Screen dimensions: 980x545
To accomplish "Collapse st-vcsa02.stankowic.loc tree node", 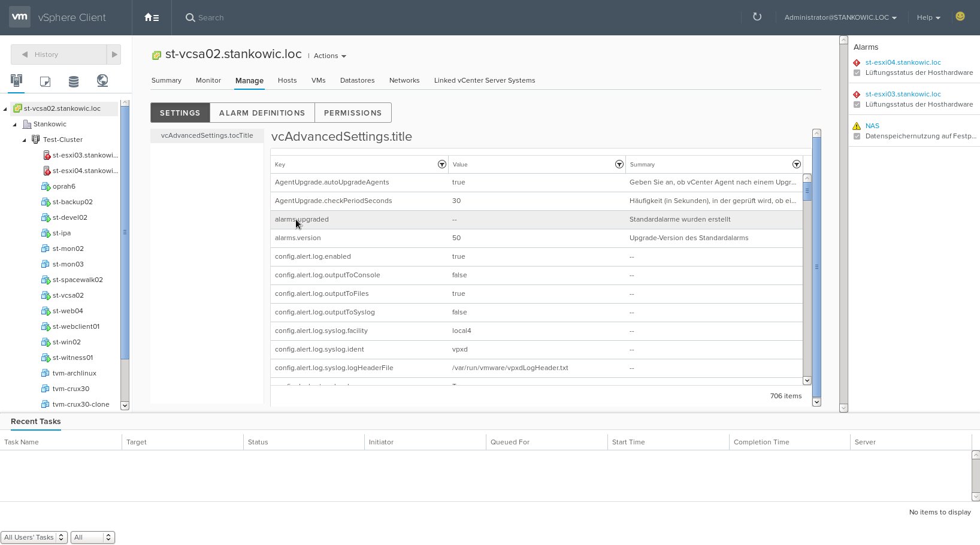I will click(x=5, y=109).
